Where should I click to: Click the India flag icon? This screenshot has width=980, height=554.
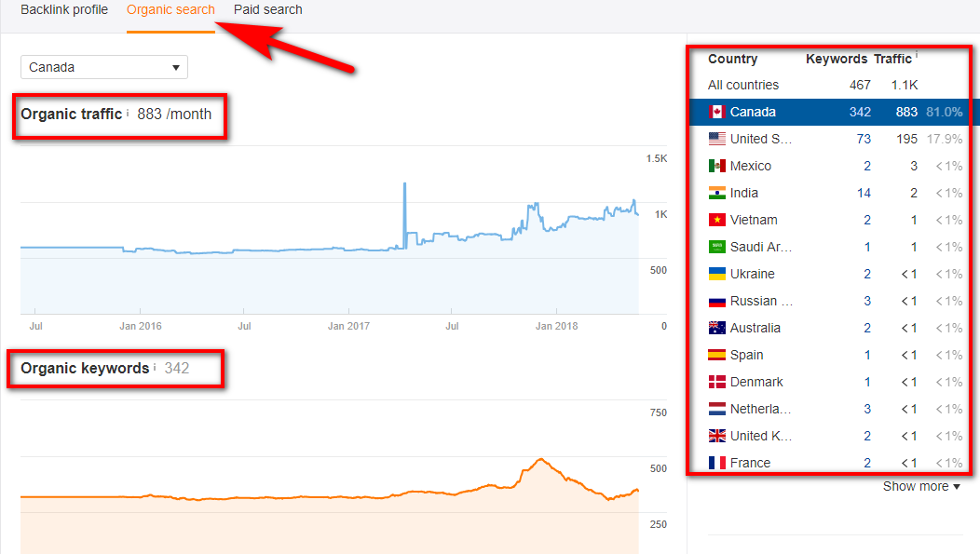716,193
